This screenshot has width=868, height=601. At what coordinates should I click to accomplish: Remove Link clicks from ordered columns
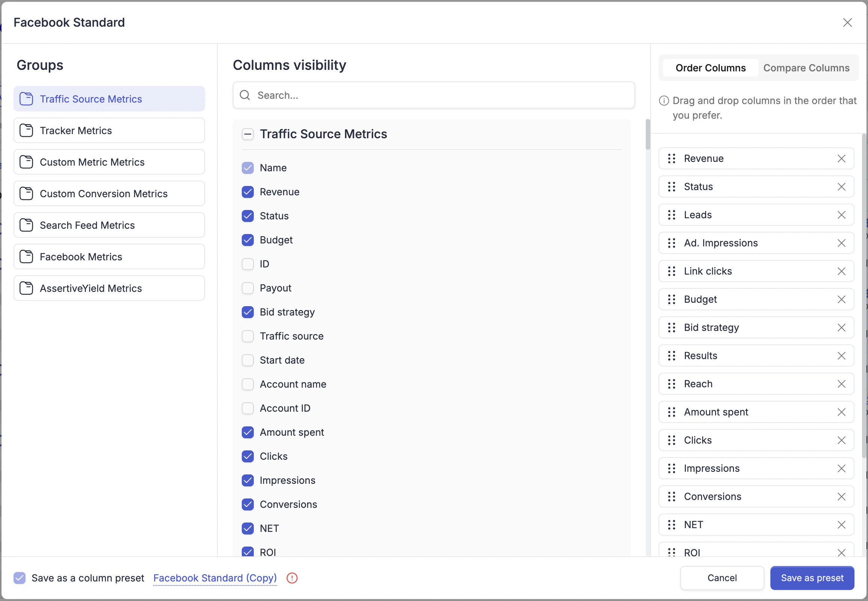(x=841, y=271)
